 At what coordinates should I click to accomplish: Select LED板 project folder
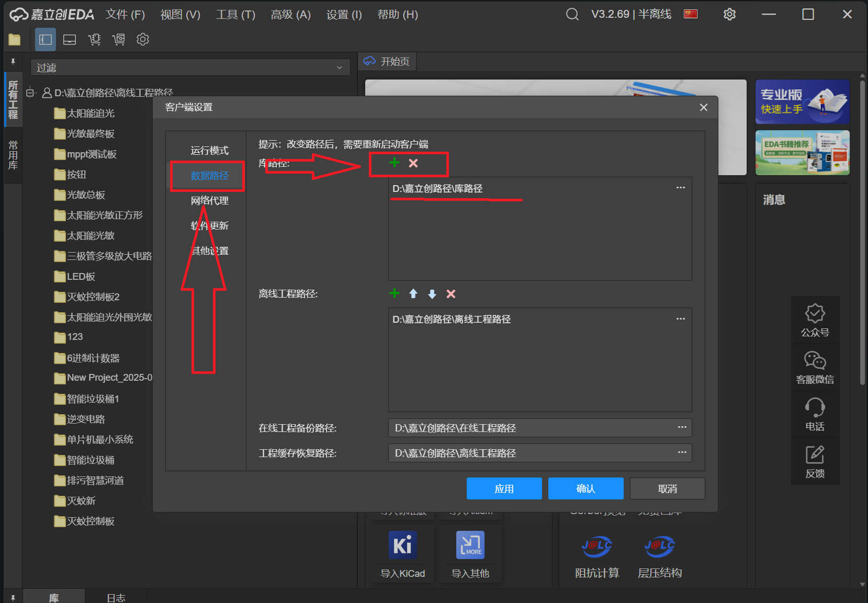tap(74, 276)
